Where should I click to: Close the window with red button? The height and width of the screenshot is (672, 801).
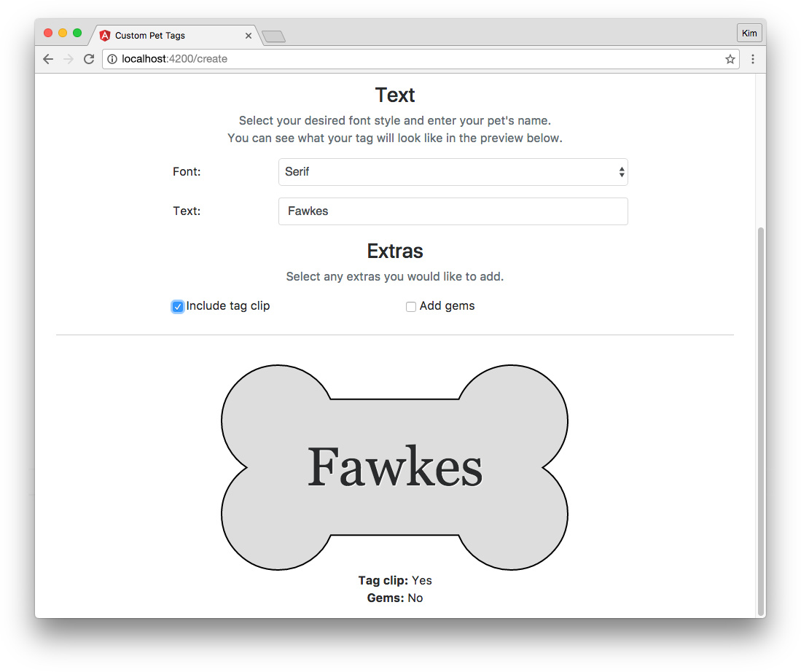point(49,33)
